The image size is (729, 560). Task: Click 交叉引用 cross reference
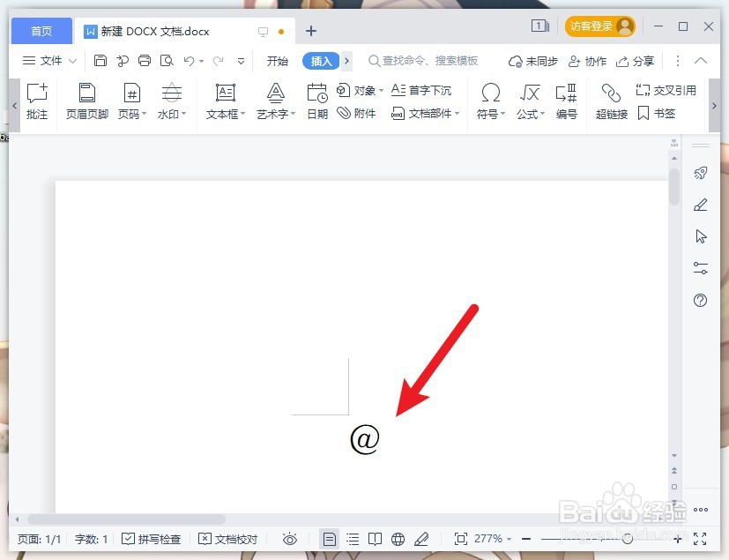coord(666,90)
